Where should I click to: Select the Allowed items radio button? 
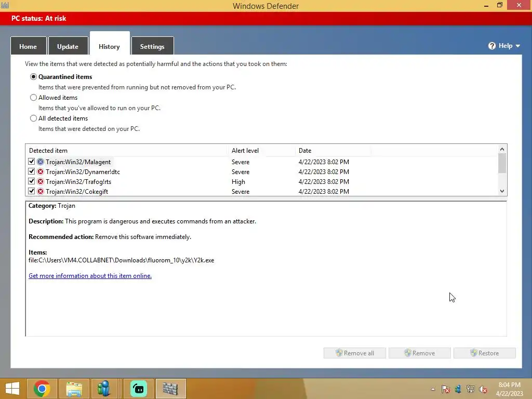pyautogui.click(x=33, y=98)
